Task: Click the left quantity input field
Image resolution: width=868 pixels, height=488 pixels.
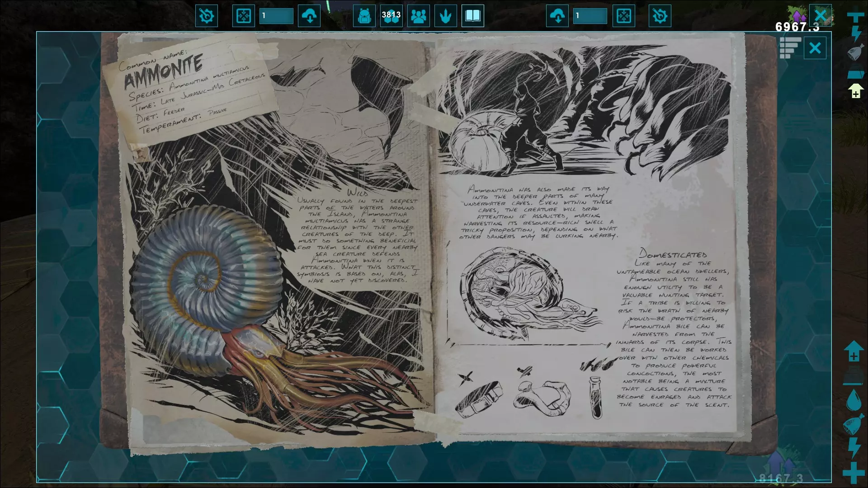Action: pyautogui.click(x=276, y=16)
